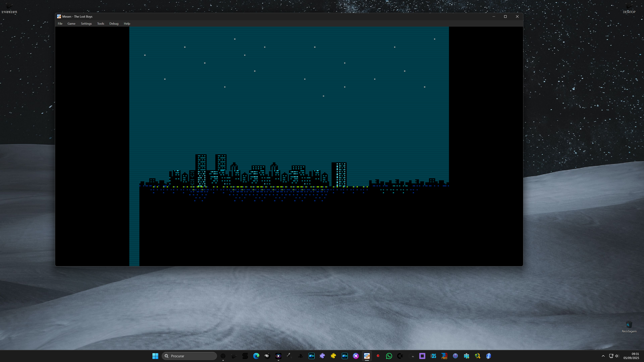Open the 8-ball icon in taskbar

pyautogui.click(x=267, y=356)
